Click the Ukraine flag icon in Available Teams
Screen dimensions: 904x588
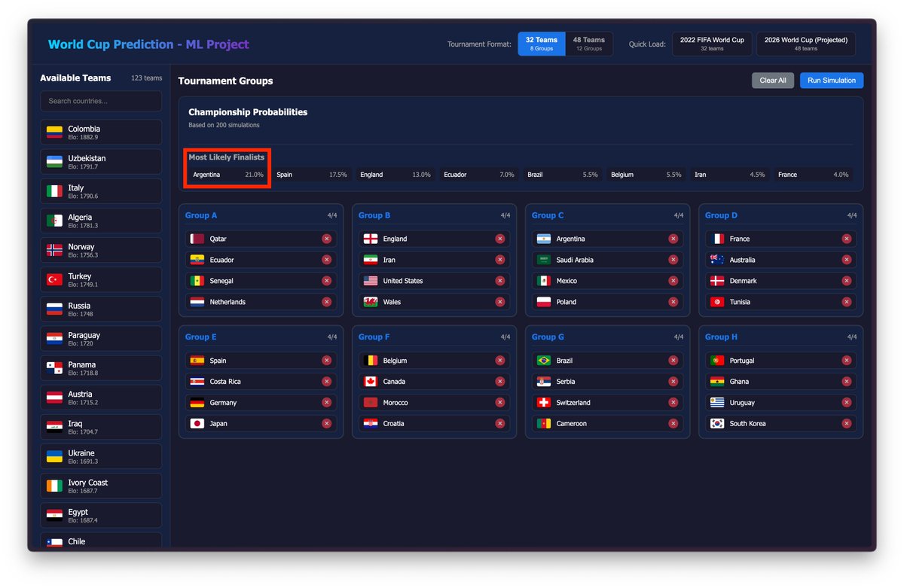(54, 456)
